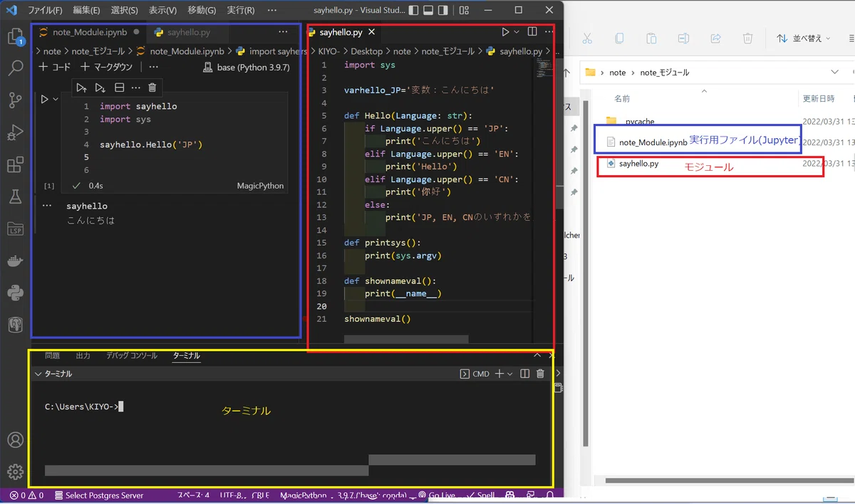The width and height of the screenshot is (855, 504).
Task: Kill the terminal with trash icon
Action: point(540,374)
